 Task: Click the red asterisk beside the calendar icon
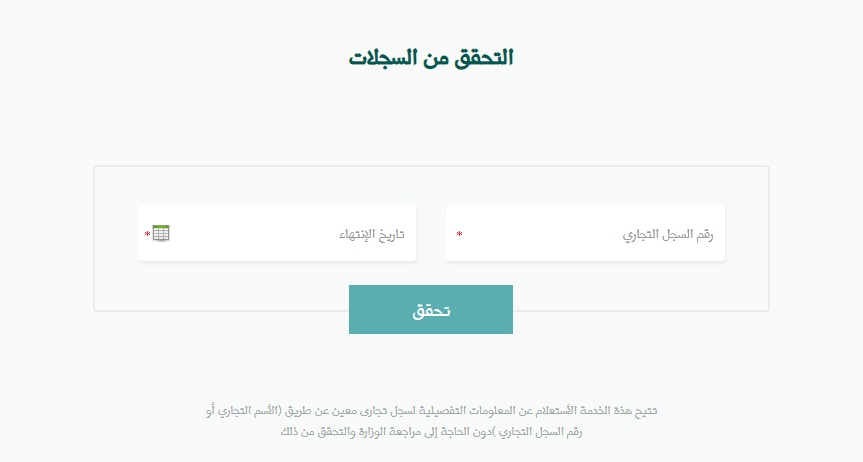pos(147,234)
